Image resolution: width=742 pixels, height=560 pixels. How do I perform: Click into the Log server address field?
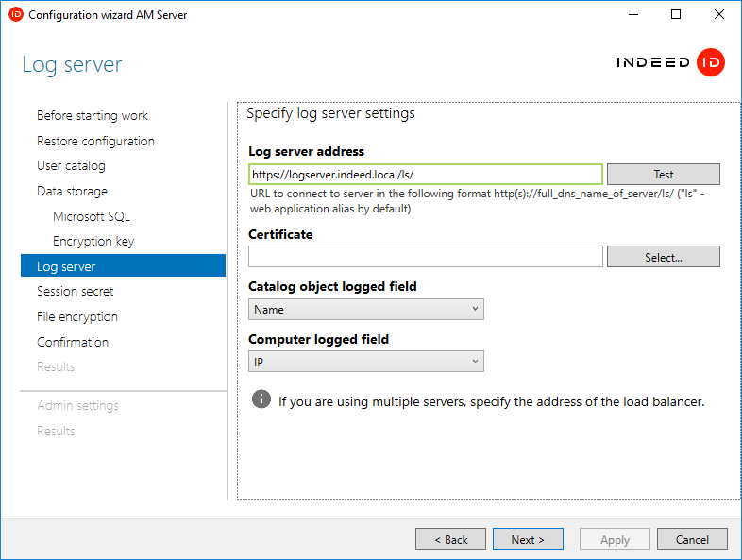tap(425, 175)
